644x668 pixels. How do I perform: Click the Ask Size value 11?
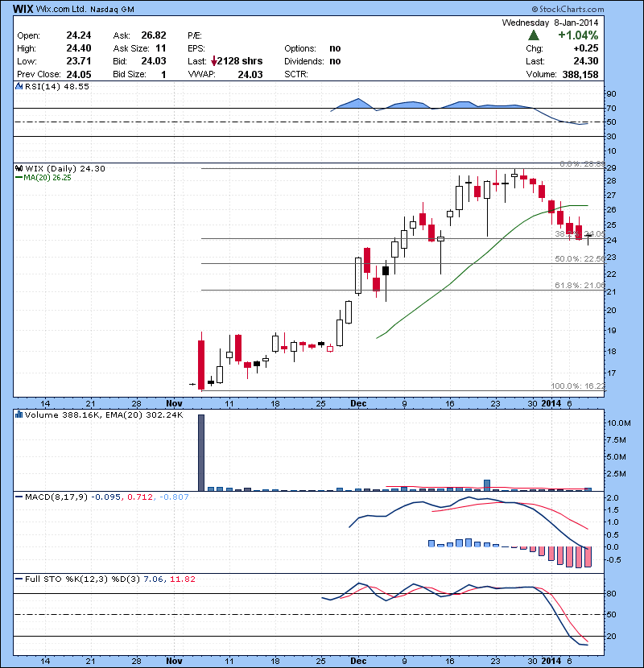[x=161, y=48]
